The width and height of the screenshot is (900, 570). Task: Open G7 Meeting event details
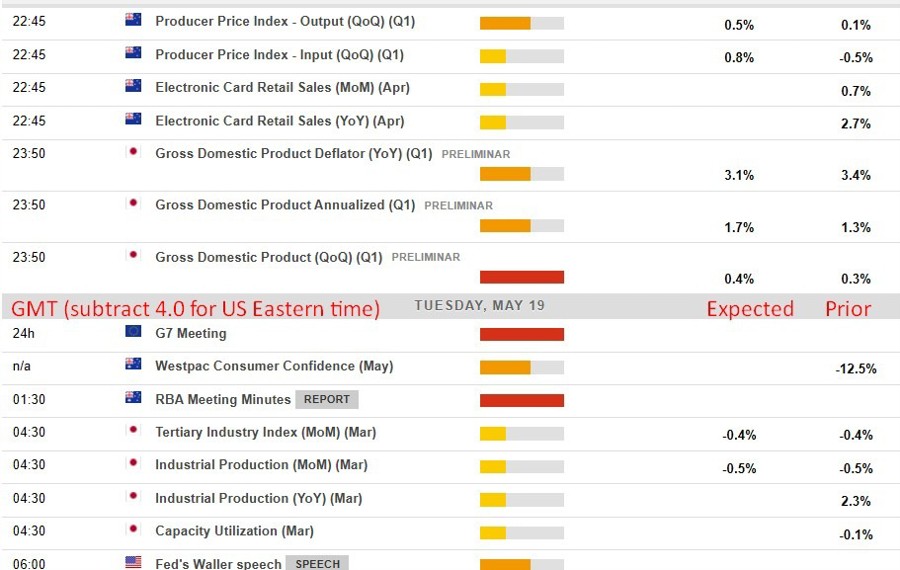click(x=191, y=334)
